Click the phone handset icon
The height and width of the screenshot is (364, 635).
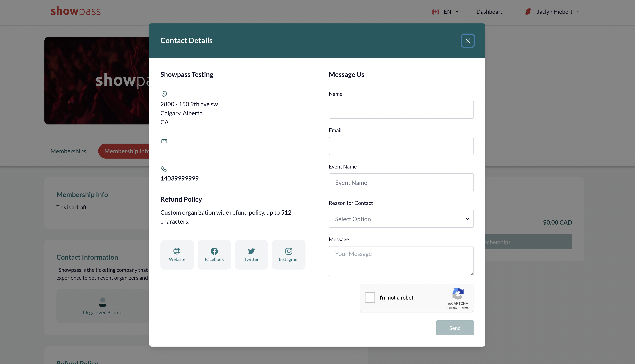click(x=164, y=169)
